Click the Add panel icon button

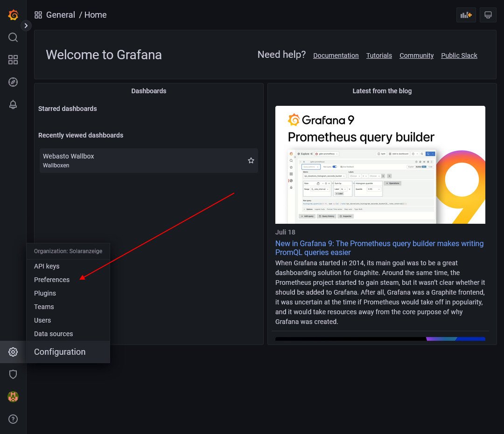click(x=466, y=15)
